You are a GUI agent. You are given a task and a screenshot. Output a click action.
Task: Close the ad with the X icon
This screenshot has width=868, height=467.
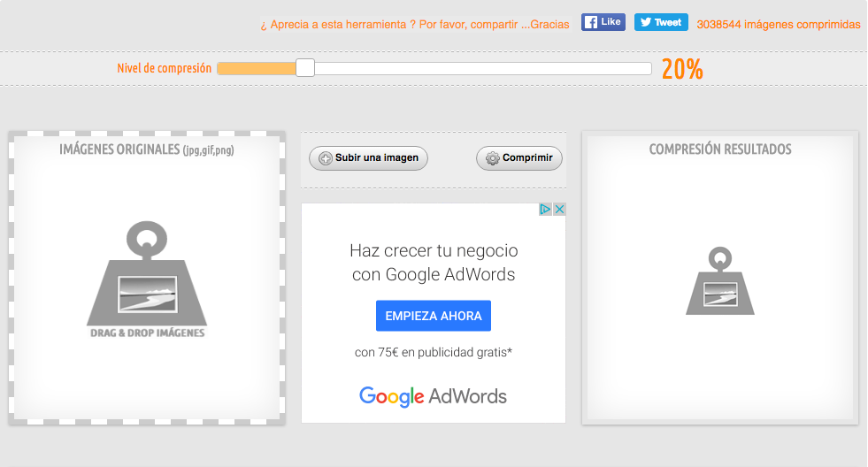click(560, 209)
